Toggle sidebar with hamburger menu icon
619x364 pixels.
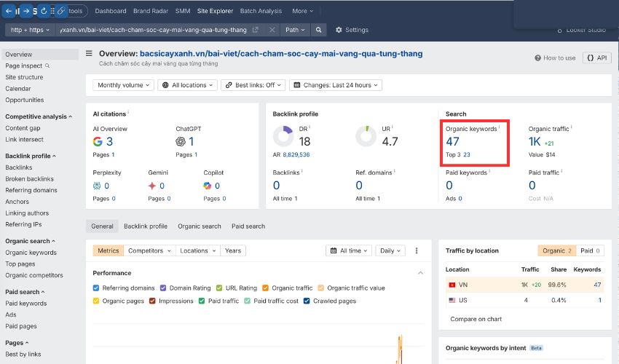pos(90,53)
